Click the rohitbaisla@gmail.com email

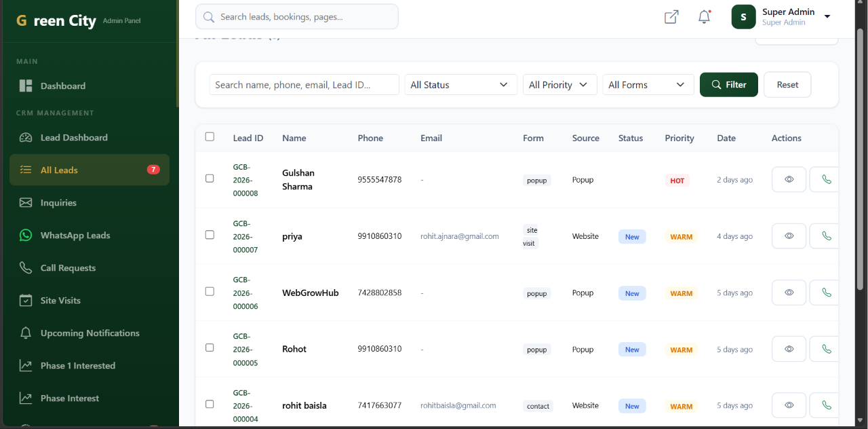pos(458,405)
